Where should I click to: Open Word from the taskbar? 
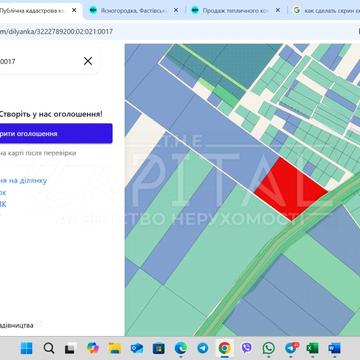pyautogui.click(x=334, y=348)
